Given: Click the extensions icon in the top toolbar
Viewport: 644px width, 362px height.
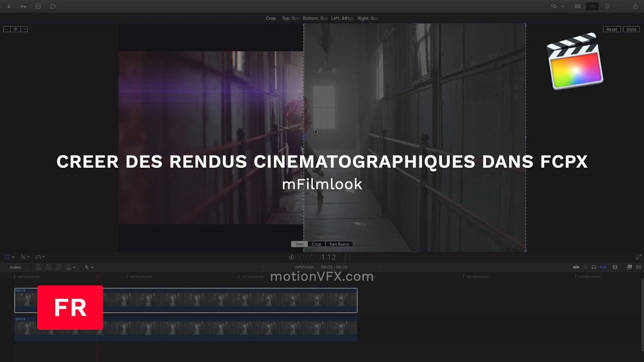Looking at the screenshot, I should [53, 7].
